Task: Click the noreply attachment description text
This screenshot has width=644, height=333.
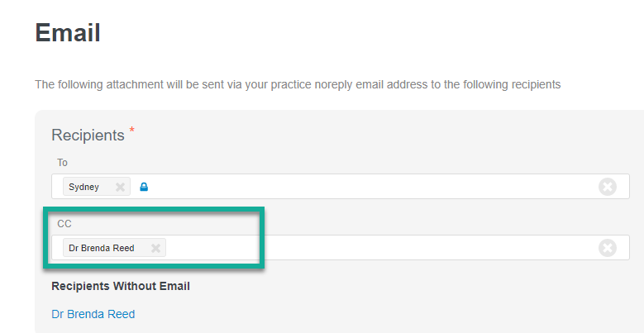Action: (298, 84)
